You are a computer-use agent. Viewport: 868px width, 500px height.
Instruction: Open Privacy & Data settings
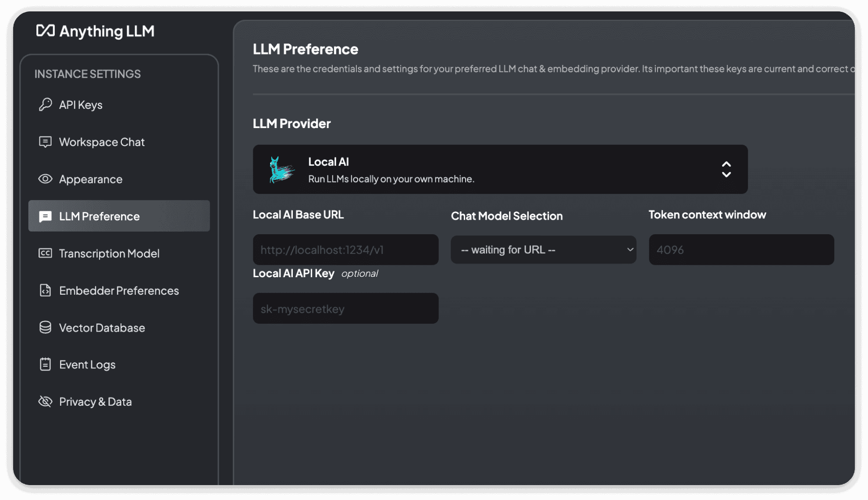119,402
